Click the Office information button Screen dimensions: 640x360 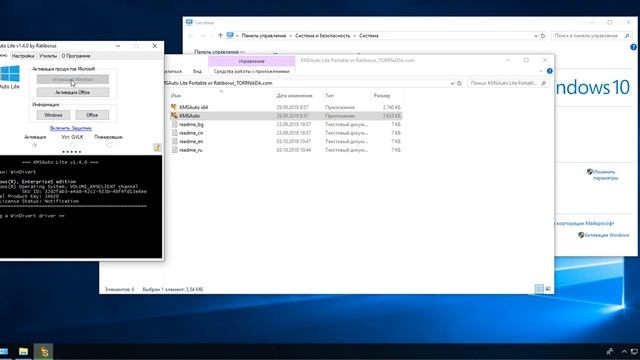click(92, 115)
